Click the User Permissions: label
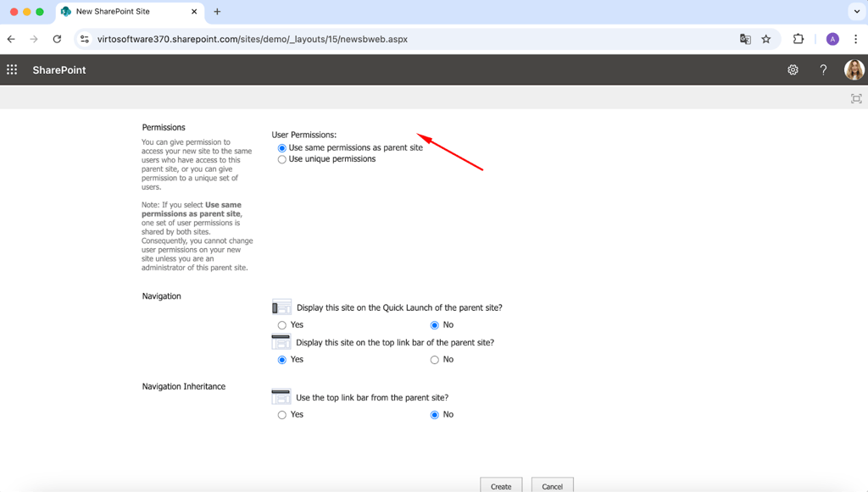The image size is (868, 492). click(x=304, y=135)
